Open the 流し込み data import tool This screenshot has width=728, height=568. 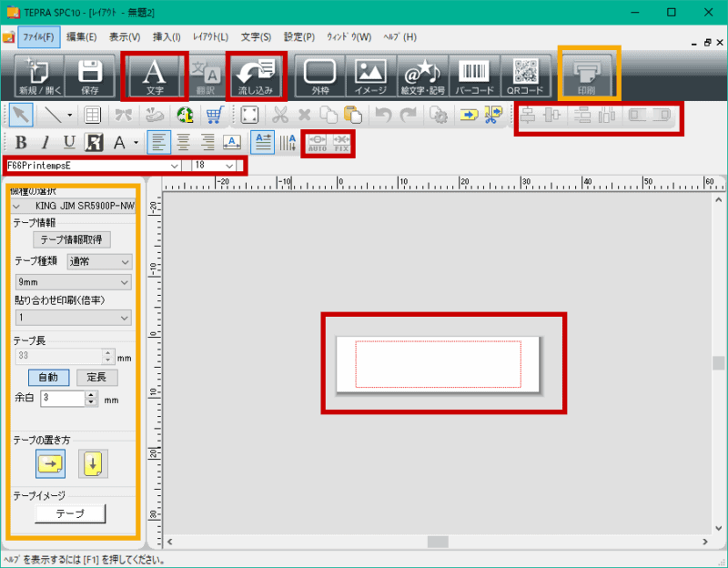256,76
